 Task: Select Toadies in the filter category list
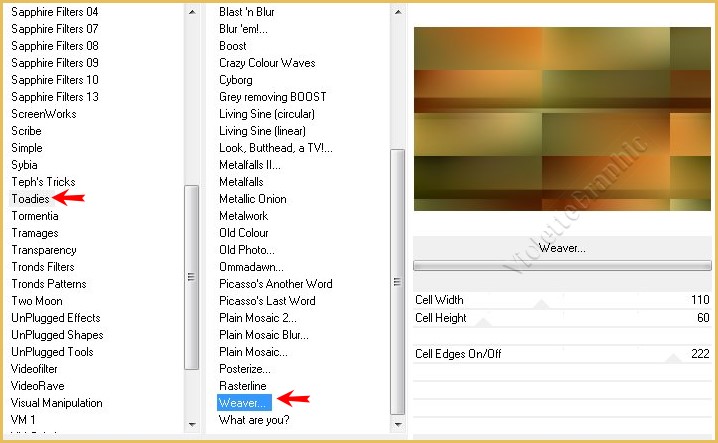coord(30,199)
